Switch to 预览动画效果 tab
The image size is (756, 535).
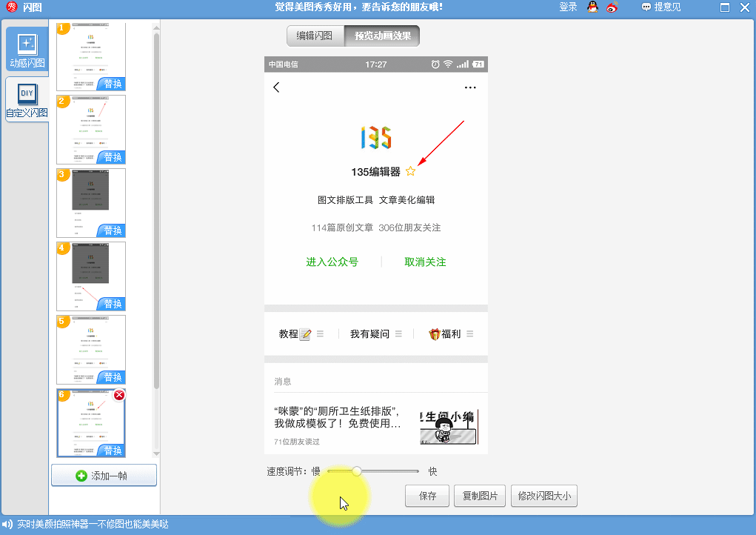tap(382, 36)
